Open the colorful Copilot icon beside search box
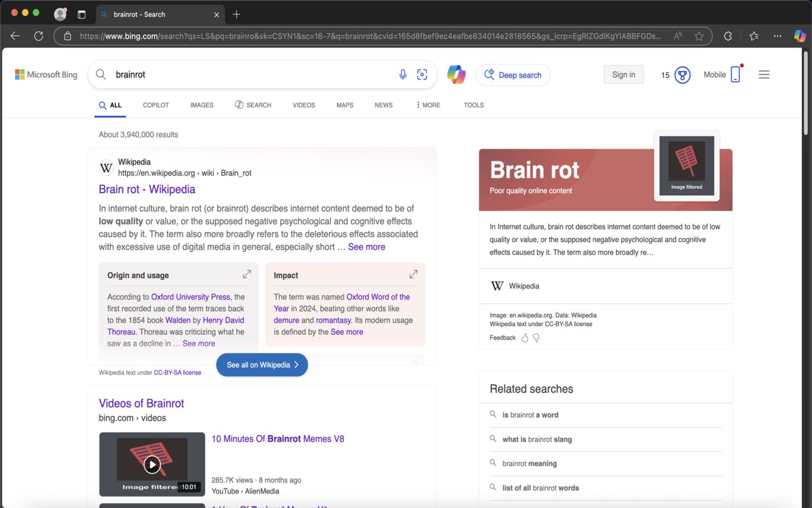 coord(456,74)
